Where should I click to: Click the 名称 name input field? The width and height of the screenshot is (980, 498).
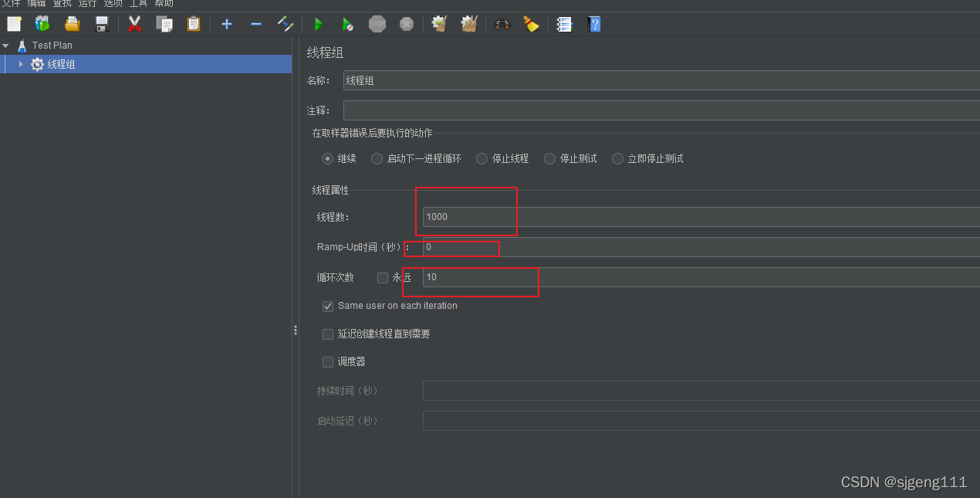[x=661, y=80]
